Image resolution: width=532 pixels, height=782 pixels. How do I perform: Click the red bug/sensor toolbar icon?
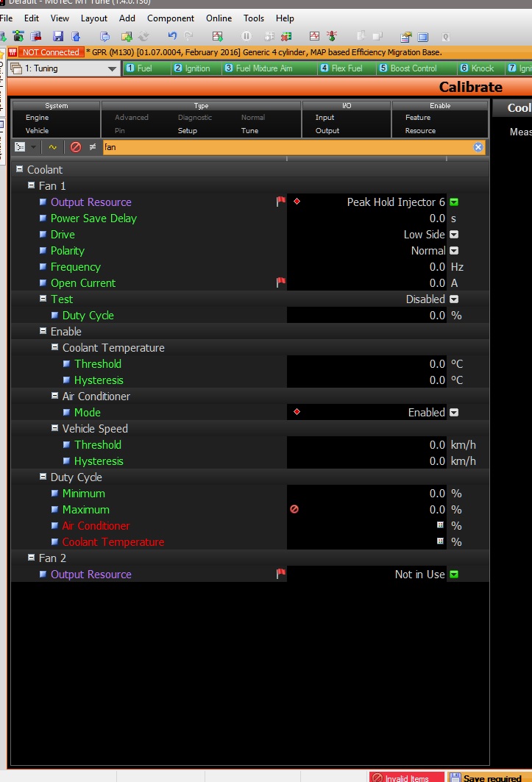click(x=332, y=36)
